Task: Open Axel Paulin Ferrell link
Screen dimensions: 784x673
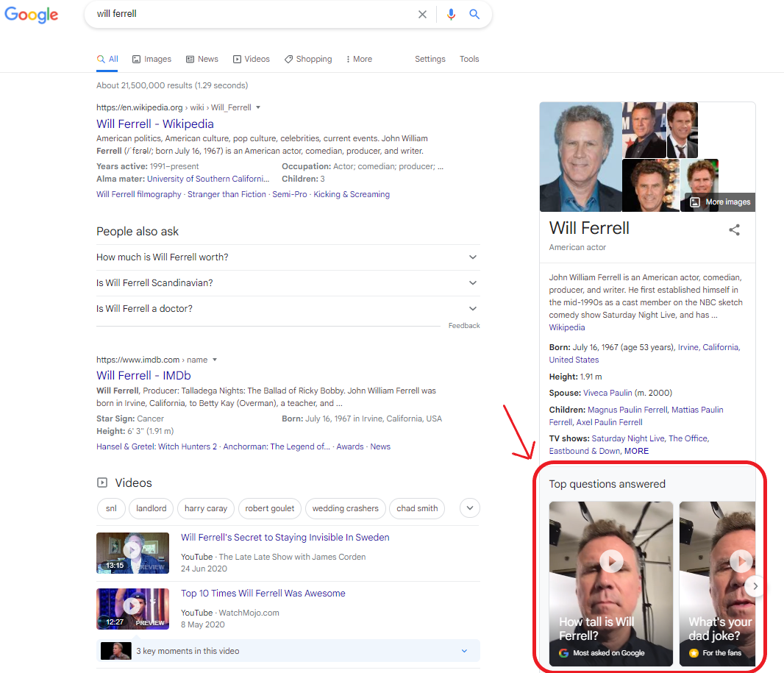Action: click(609, 422)
